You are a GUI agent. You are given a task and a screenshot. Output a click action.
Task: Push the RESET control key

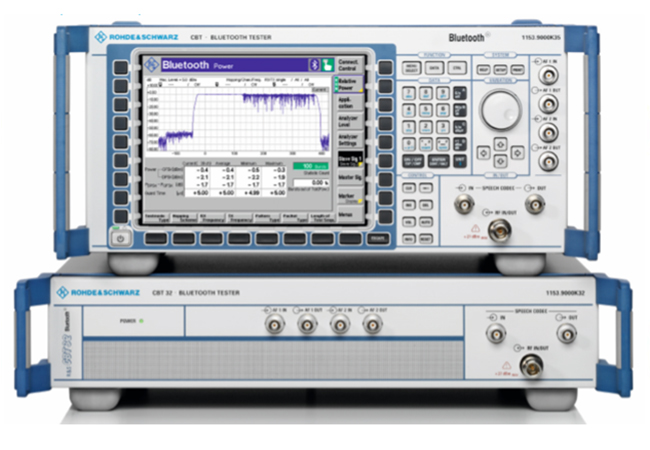point(426,239)
